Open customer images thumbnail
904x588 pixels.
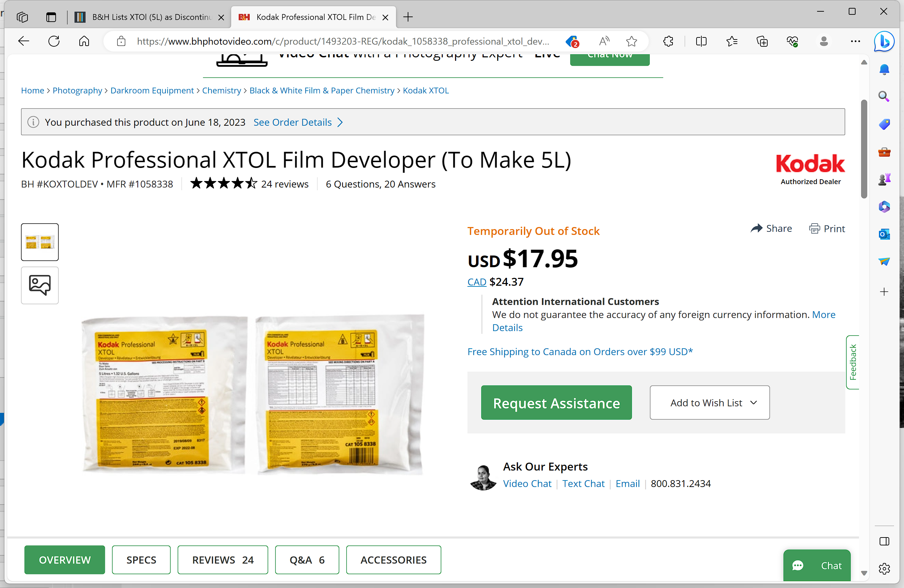pos(40,285)
